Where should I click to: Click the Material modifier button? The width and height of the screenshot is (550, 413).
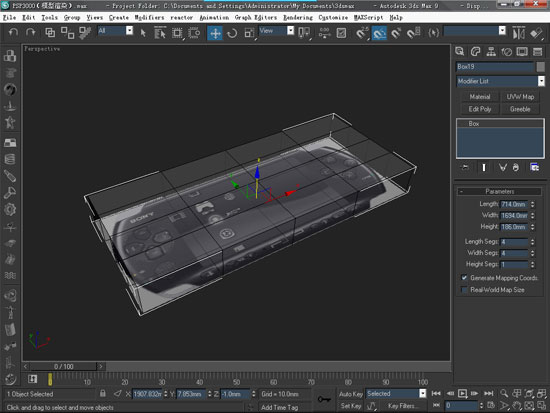(x=479, y=97)
